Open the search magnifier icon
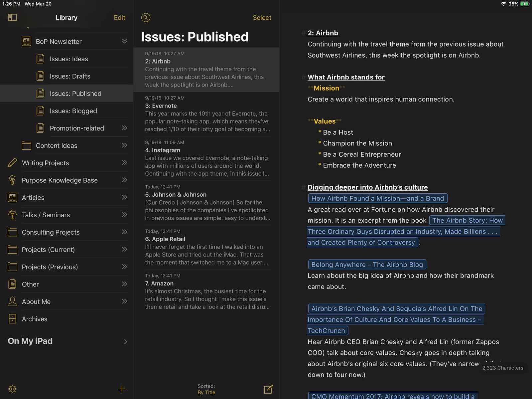The height and width of the screenshot is (399, 532). [x=146, y=18]
